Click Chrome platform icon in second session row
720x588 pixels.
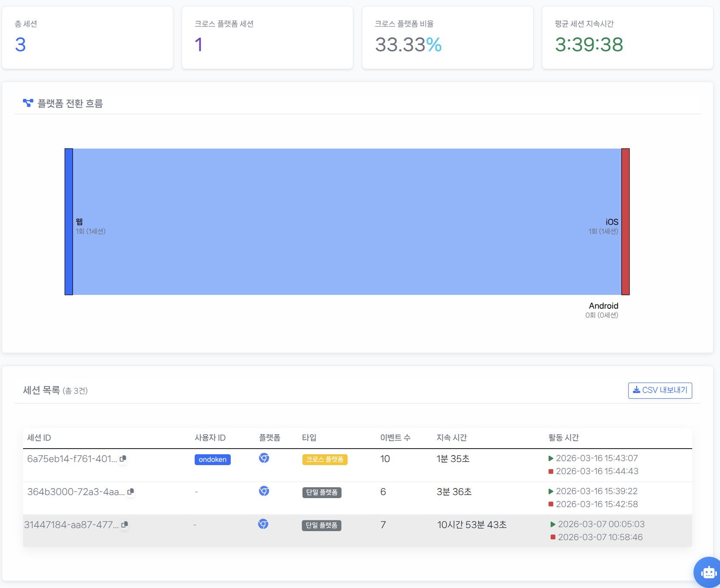pos(264,491)
